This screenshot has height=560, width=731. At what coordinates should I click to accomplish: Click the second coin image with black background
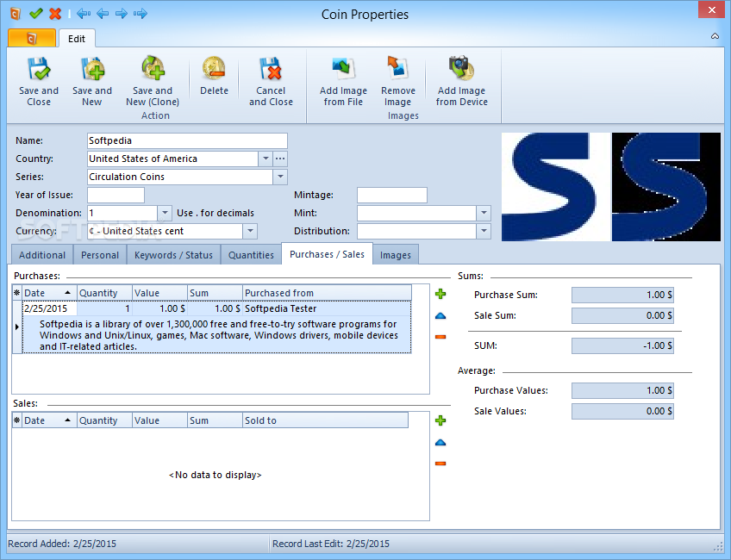[666, 187]
